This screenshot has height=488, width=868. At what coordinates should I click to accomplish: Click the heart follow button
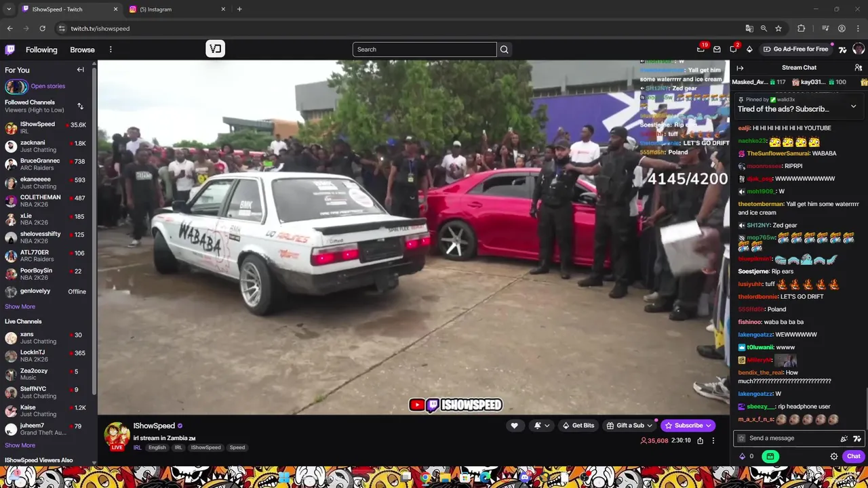514,426
